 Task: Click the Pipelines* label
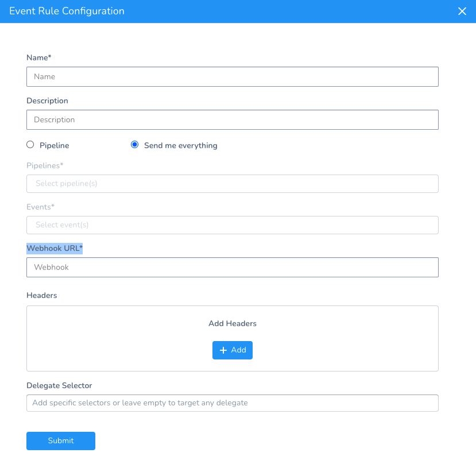[x=45, y=166]
